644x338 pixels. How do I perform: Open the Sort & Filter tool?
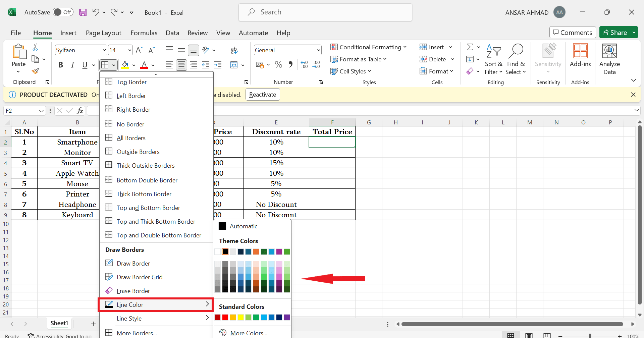click(493, 59)
